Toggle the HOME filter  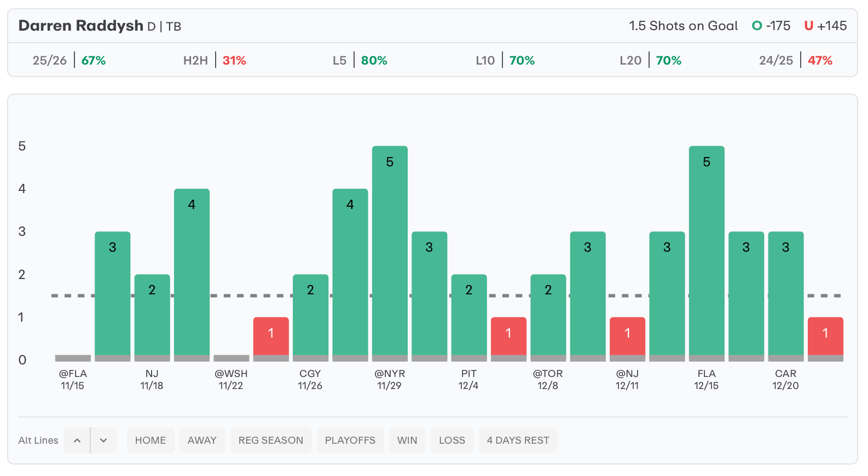[x=151, y=440]
